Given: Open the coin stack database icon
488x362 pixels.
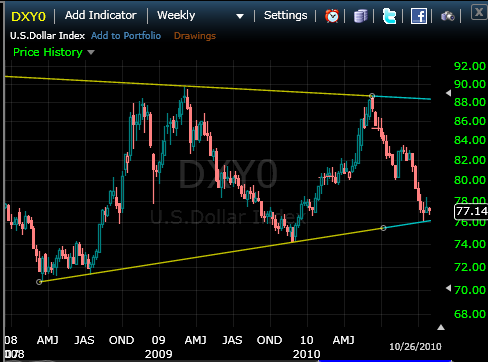Looking at the screenshot, I should [360, 16].
